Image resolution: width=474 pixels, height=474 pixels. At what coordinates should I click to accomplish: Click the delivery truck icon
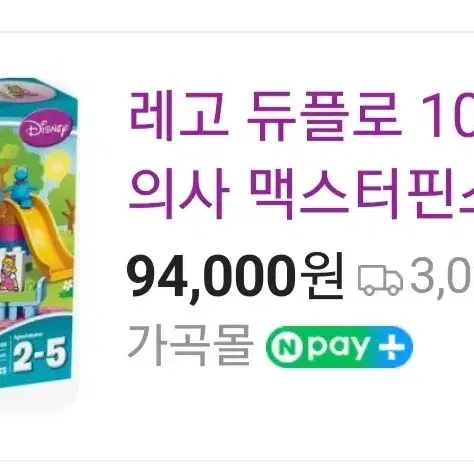click(x=380, y=280)
